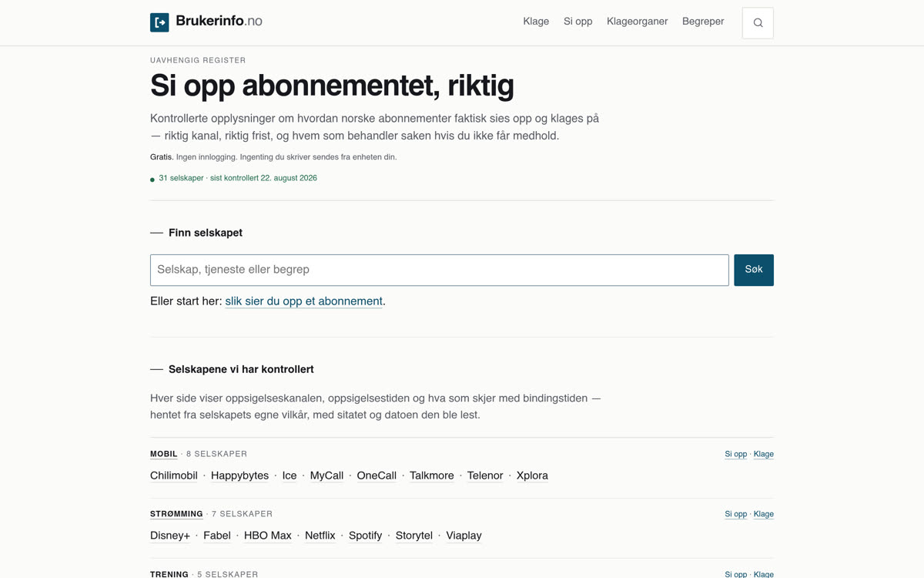
Task: Open the Talkmore link
Action: click(x=432, y=476)
